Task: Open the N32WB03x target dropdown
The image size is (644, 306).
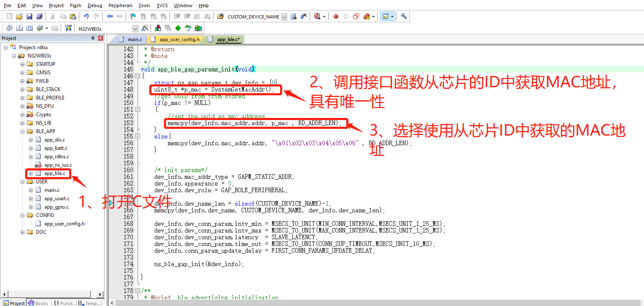Action: click(135, 29)
